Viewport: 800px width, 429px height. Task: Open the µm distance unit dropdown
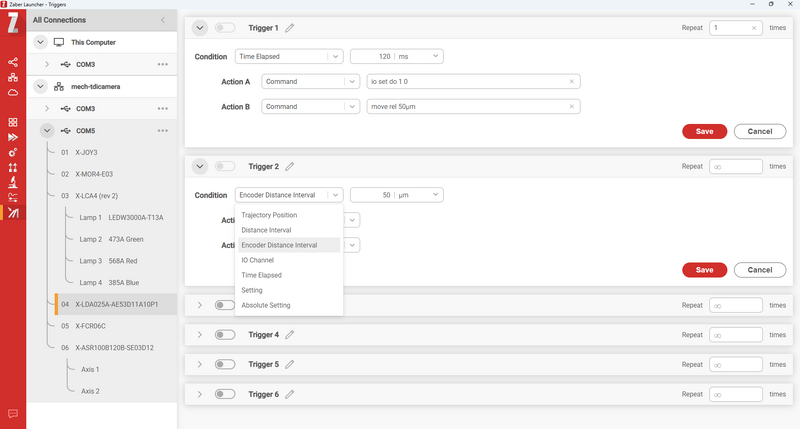435,195
